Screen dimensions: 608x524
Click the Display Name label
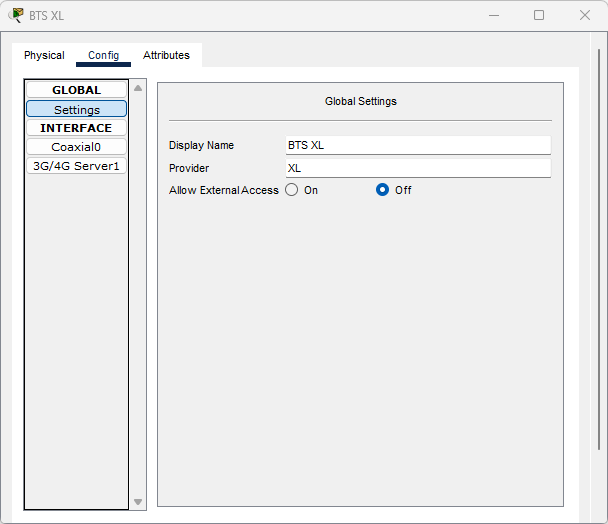pyautogui.click(x=201, y=145)
